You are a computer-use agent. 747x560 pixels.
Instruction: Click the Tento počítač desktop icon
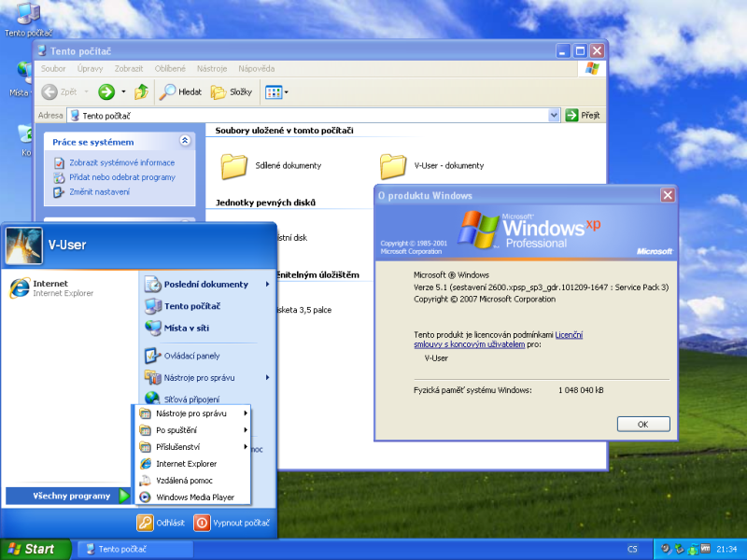[x=28, y=19]
